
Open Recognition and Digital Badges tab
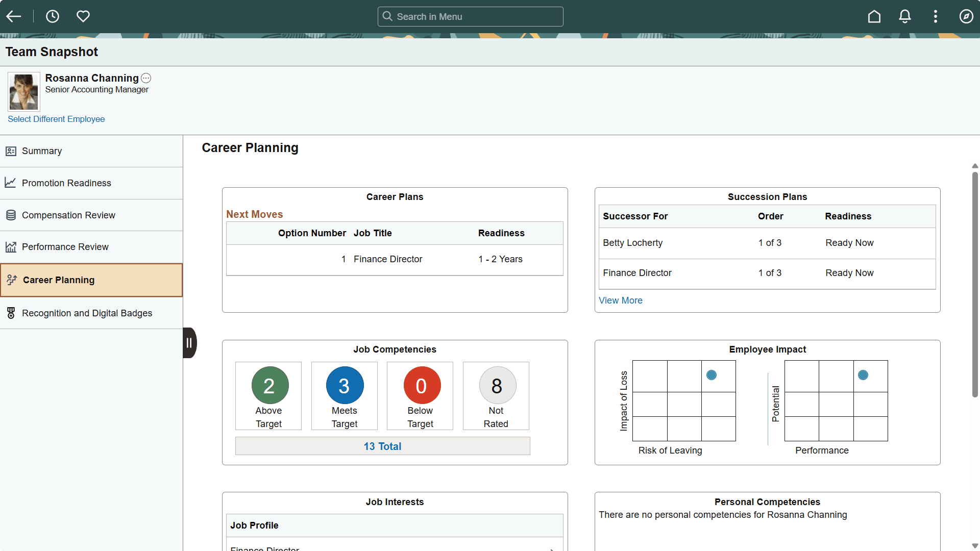tap(91, 313)
